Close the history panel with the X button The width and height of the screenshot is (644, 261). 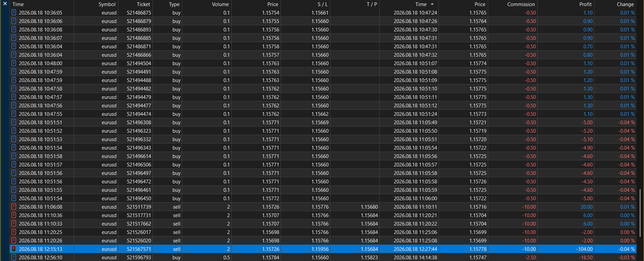point(5,4)
